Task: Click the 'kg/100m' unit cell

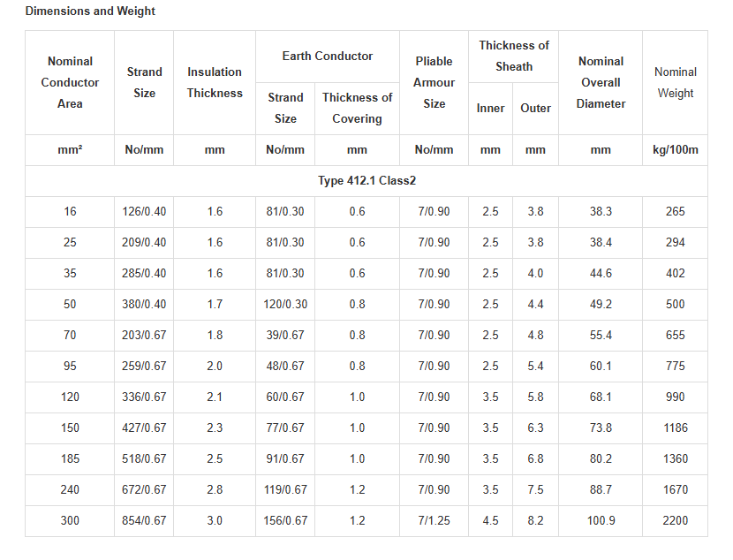Action: [x=676, y=150]
